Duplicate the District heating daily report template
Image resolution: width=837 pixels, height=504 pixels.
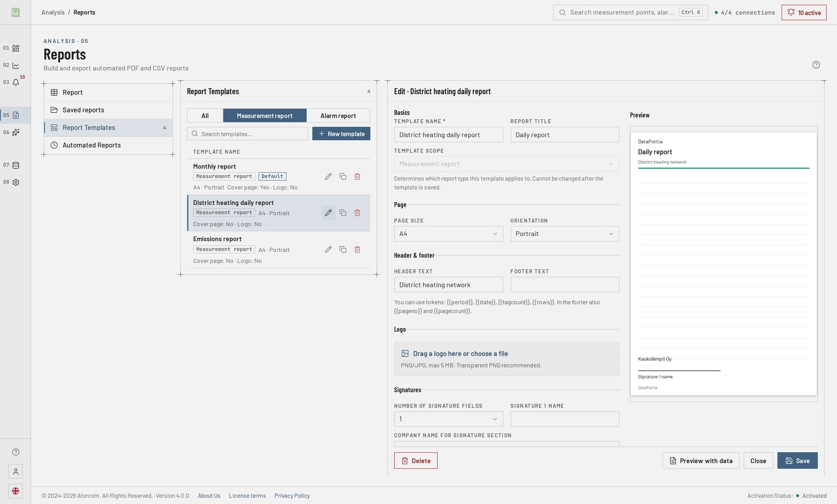pos(343,213)
